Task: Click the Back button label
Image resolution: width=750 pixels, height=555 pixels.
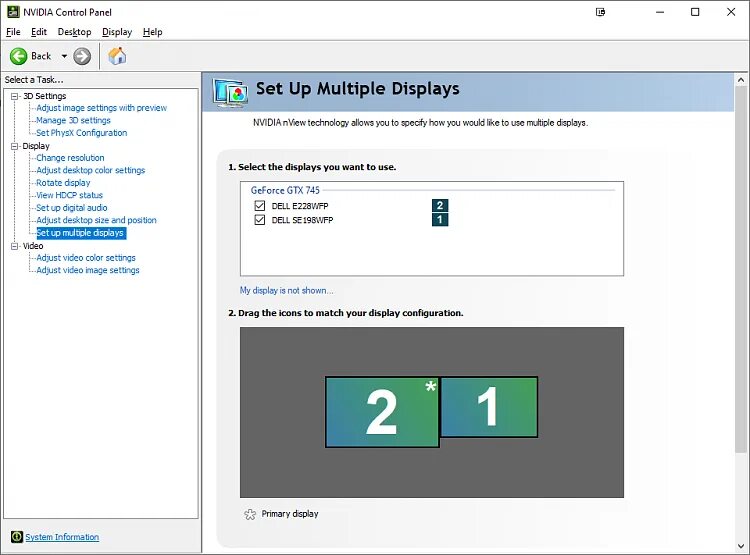Action: point(41,56)
